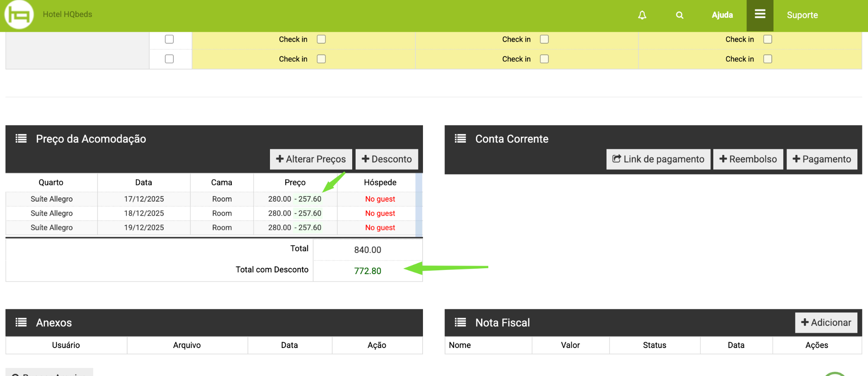868x376 pixels.
Task: Register a payment via Pagamento button
Action: click(x=821, y=159)
